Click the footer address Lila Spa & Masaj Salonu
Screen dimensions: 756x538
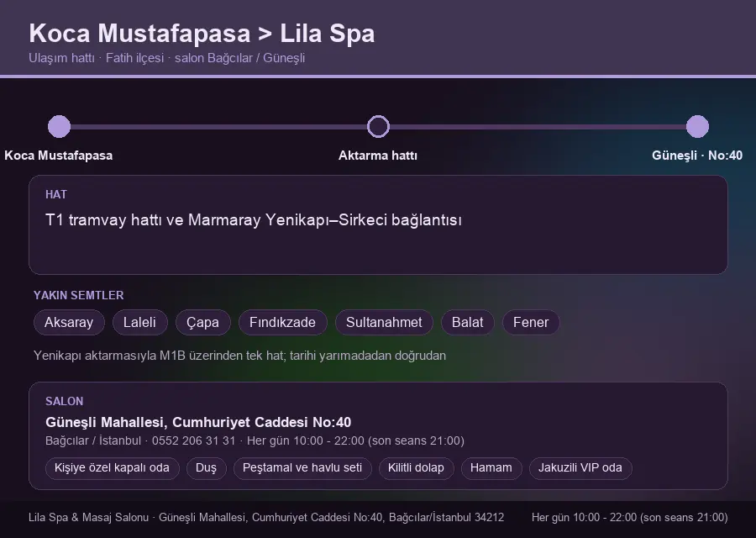coord(266,518)
